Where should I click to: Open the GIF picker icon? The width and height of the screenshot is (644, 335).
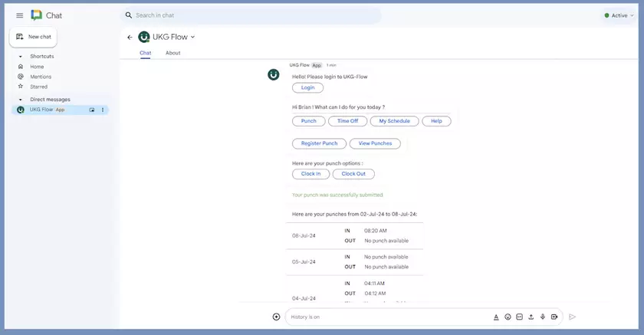tap(520, 317)
